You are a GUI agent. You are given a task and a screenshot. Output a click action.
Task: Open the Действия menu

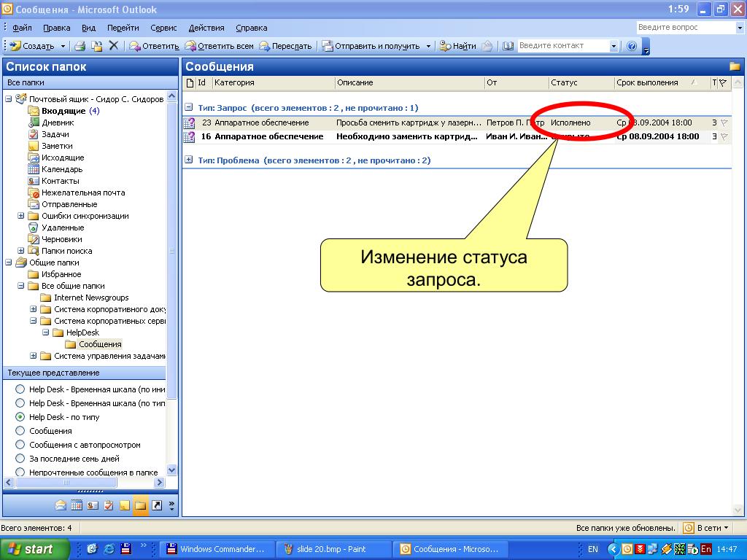pyautogui.click(x=206, y=28)
